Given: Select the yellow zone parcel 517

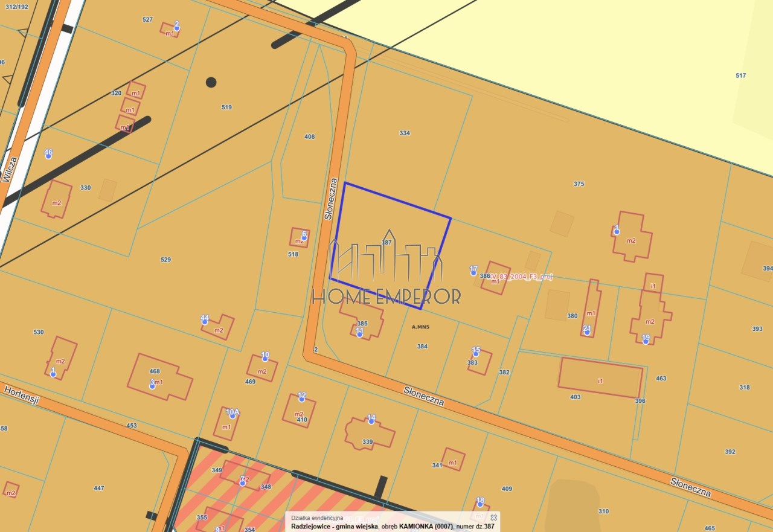Looking at the screenshot, I should coord(741,75).
